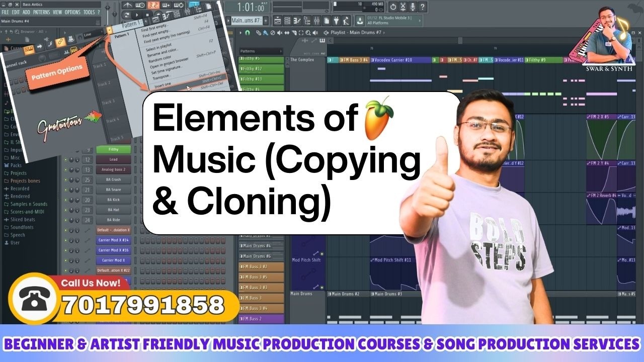Open the playlist options menu arrow
This screenshot has width=644, height=362.
click(x=240, y=33)
